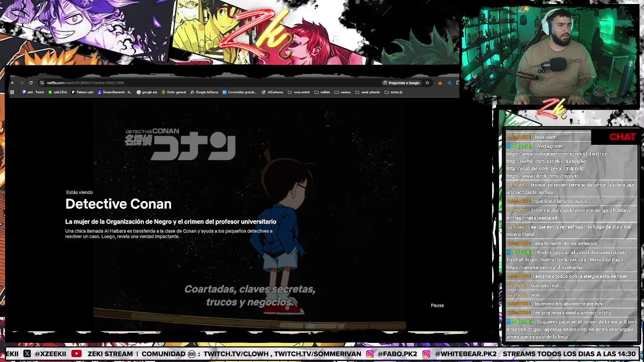
Task: Click Pregúntale a Google button
Action: pyautogui.click(x=401, y=82)
